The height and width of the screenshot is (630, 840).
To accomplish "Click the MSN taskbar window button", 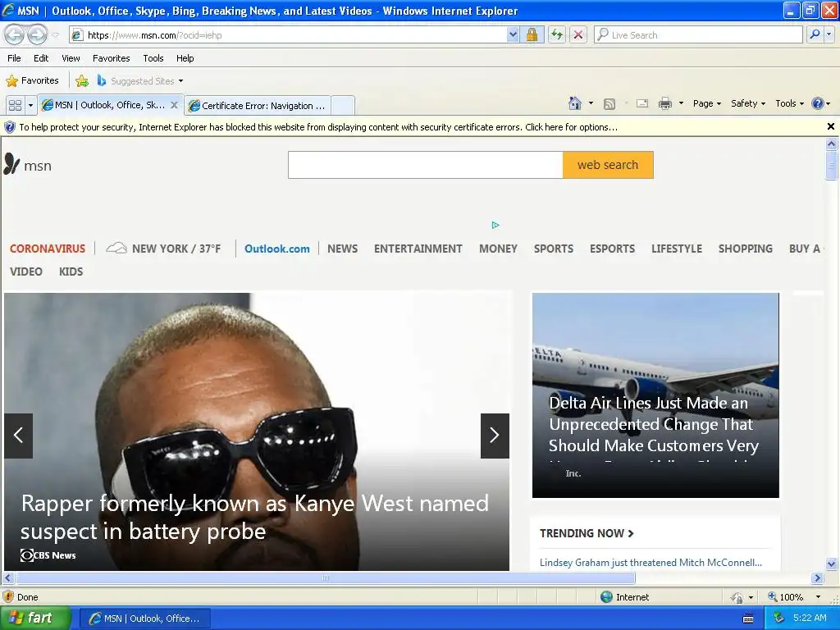I will pyautogui.click(x=144, y=619).
